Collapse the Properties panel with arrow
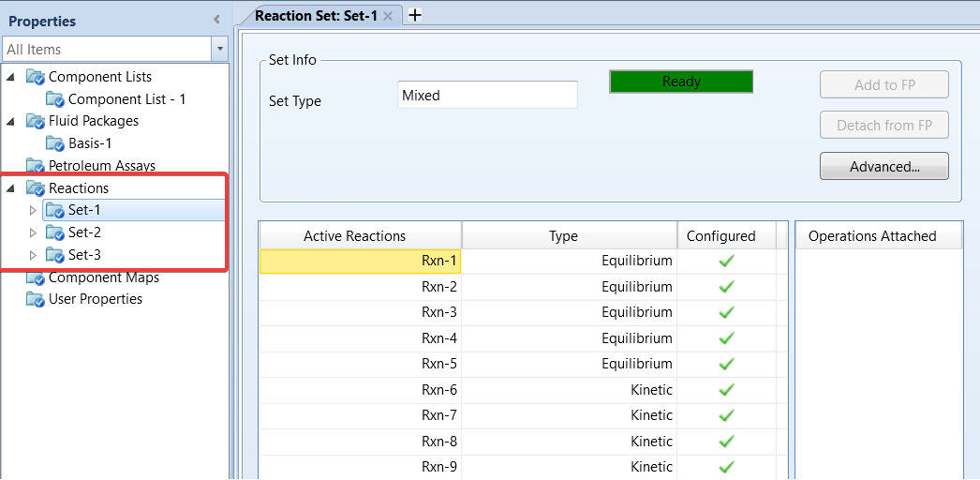Screen dimensions: 980x480 216,20
